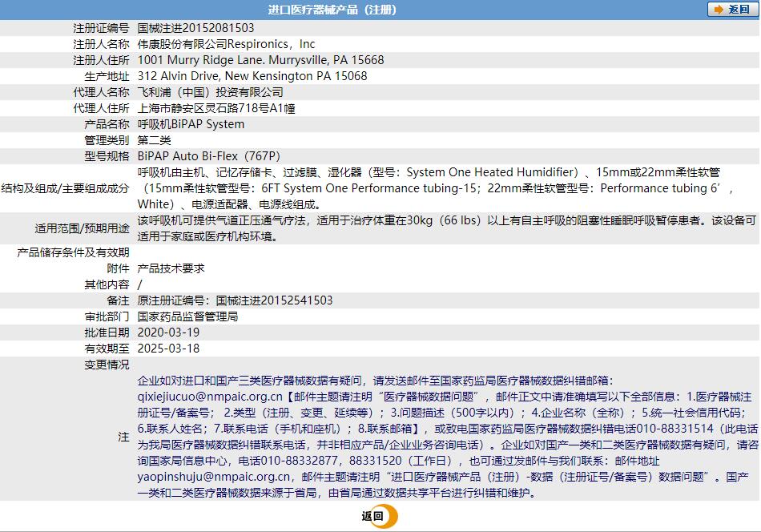The width and height of the screenshot is (761, 532).
Task: Click the label 适用范围/预期用途
Action: (82, 228)
